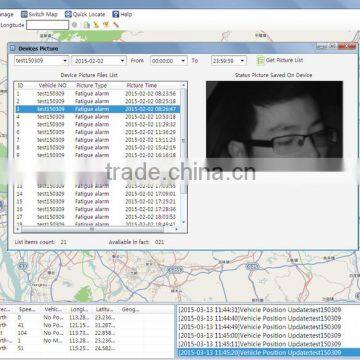Click the Geog... column header in bottom table
This screenshot has width=360, height=360.
click(131, 310)
